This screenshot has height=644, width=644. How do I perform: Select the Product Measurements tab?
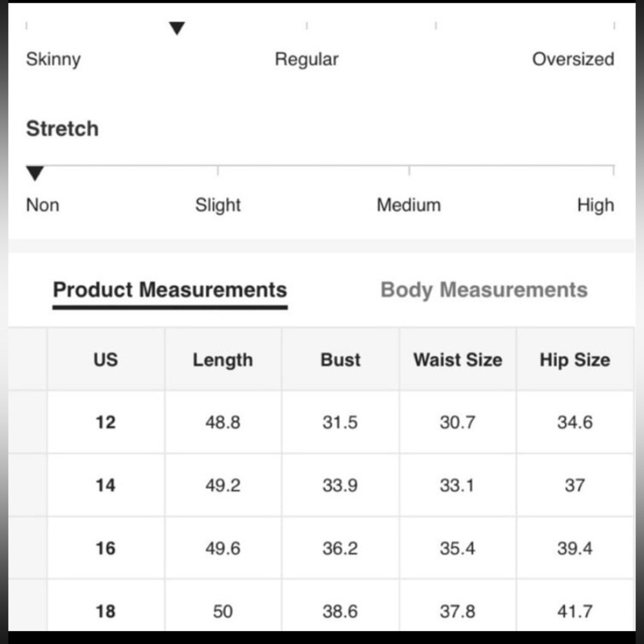pyautogui.click(x=169, y=290)
